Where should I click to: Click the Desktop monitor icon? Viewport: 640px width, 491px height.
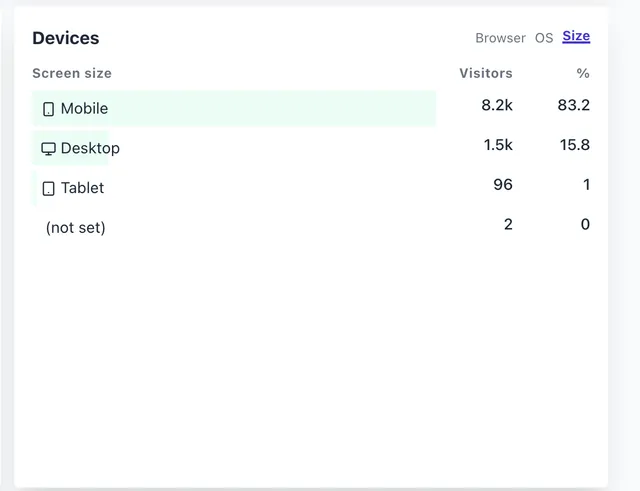pyautogui.click(x=48, y=149)
